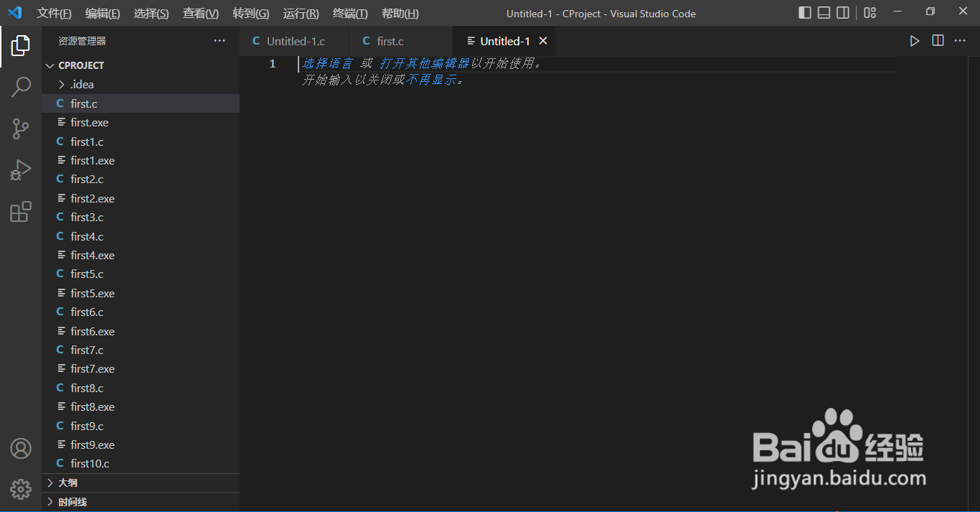Open the 运行(R) menu
980x512 pixels.
[x=301, y=14]
